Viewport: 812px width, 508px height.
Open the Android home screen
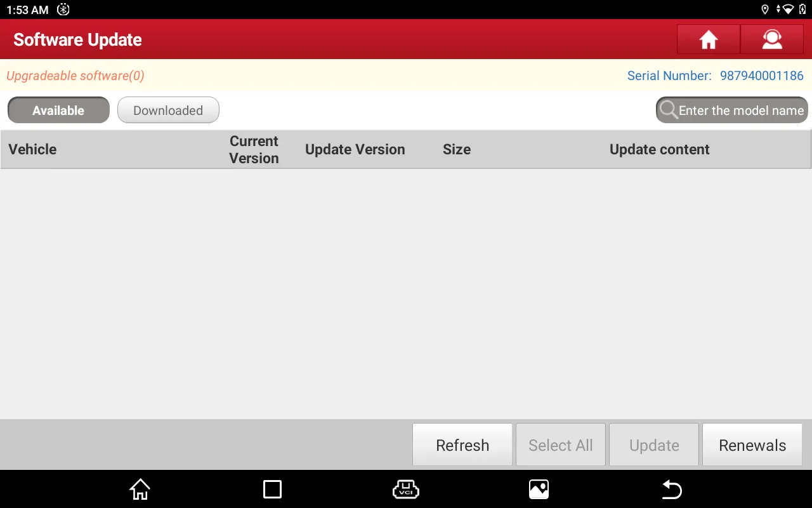pyautogui.click(x=140, y=489)
